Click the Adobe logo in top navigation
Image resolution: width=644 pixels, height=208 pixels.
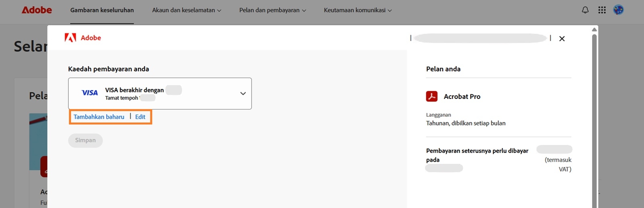pos(37,10)
